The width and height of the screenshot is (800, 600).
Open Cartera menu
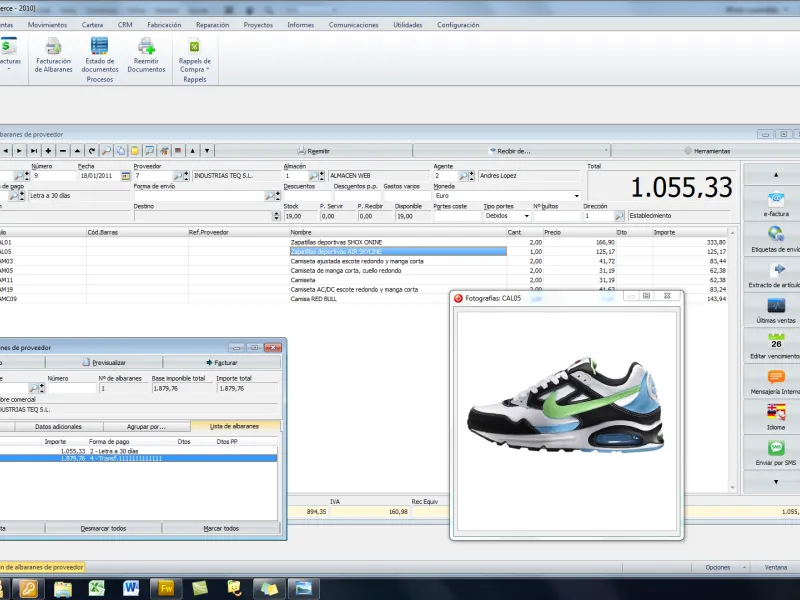92,24
